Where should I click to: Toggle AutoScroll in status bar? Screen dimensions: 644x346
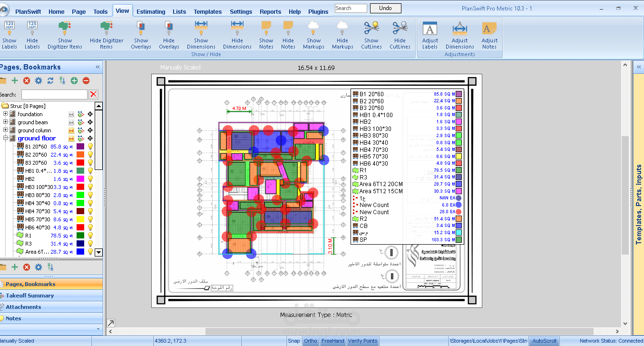[544, 341]
